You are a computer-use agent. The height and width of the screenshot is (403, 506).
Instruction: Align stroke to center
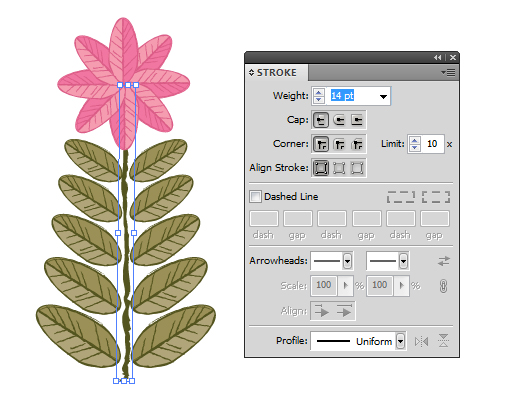(321, 168)
